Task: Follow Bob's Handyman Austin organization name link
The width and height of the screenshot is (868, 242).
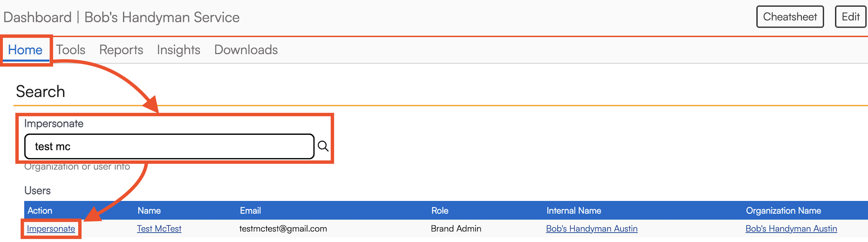Action: [791, 228]
